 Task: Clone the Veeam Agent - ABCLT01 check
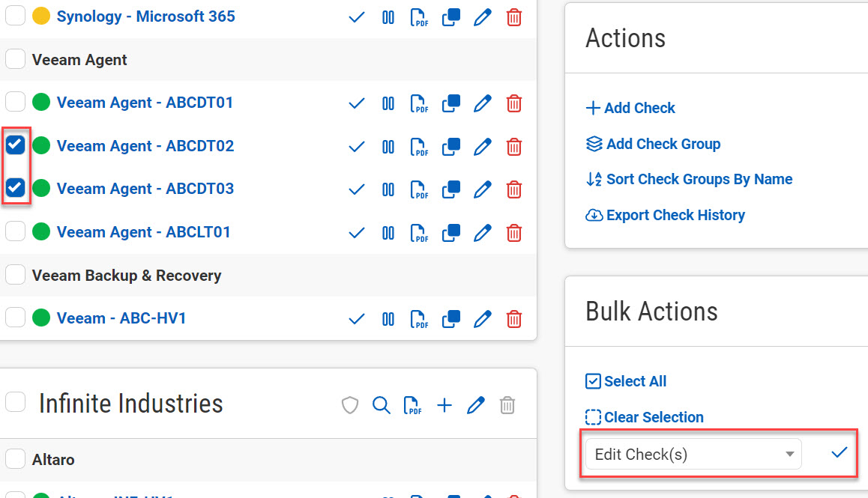(450, 232)
